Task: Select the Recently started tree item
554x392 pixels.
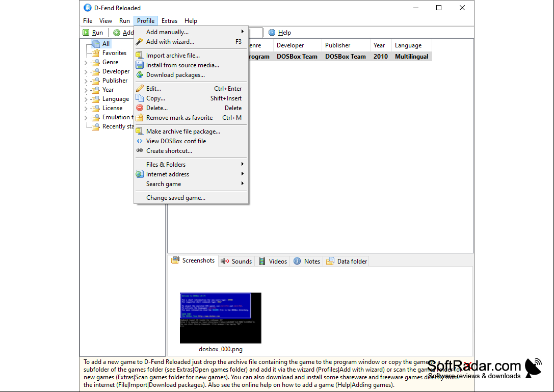Action: (x=118, y=126)
